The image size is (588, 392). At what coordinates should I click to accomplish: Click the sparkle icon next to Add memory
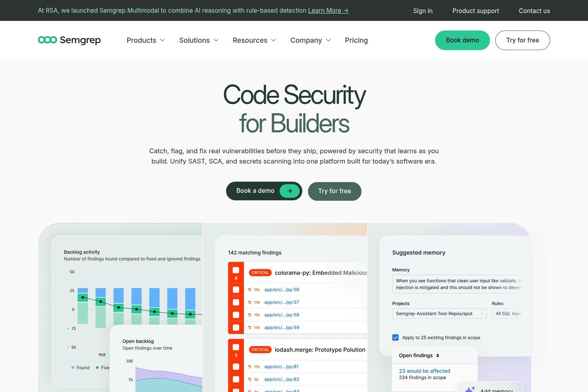click(x=470, y=390)
